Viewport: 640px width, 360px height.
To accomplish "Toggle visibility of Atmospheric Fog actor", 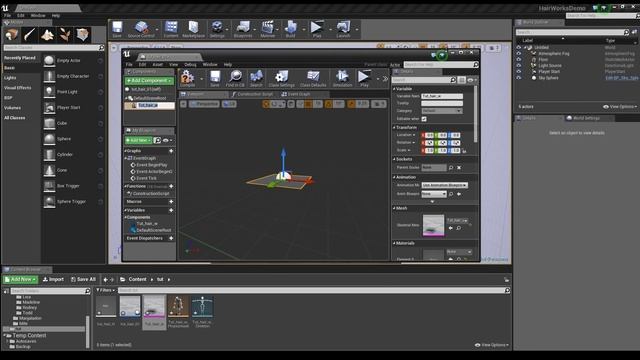I will point(519,53).
